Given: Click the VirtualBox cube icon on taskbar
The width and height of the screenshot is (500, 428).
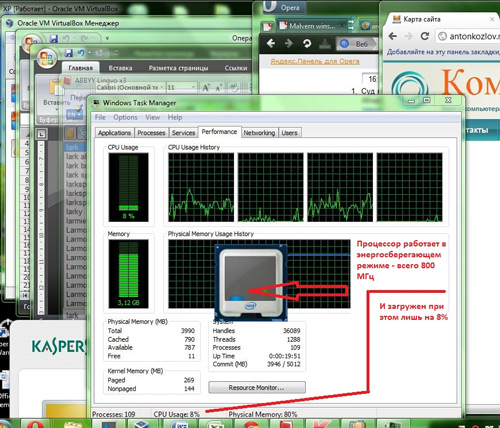Looking at the screenshot, I should [142, 424].
